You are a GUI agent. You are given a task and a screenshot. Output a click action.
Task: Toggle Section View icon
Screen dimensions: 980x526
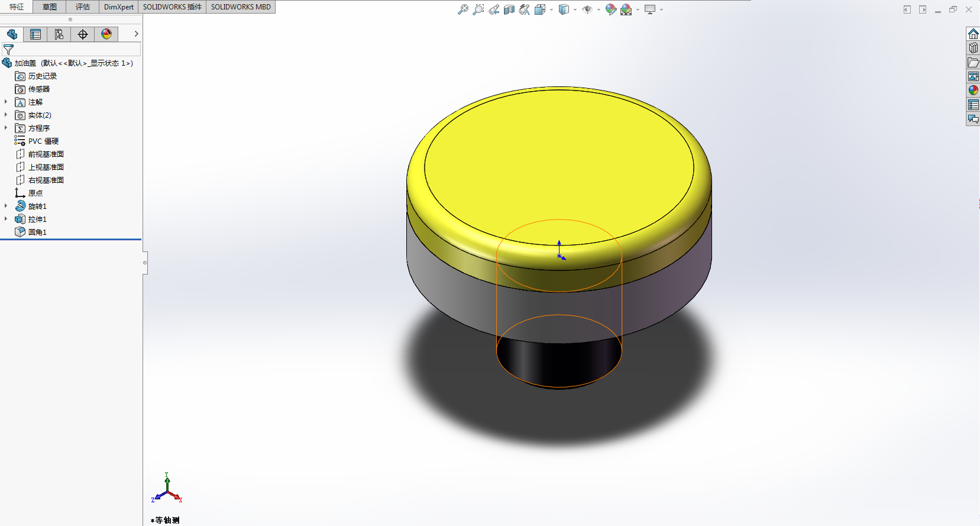tap(509, 9)
